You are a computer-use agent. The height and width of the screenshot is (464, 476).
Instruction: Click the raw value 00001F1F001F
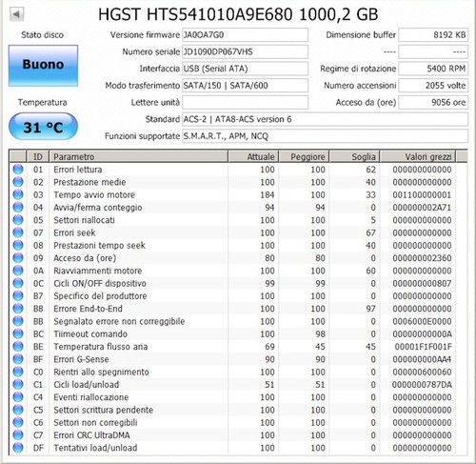(x=424, y=347)
